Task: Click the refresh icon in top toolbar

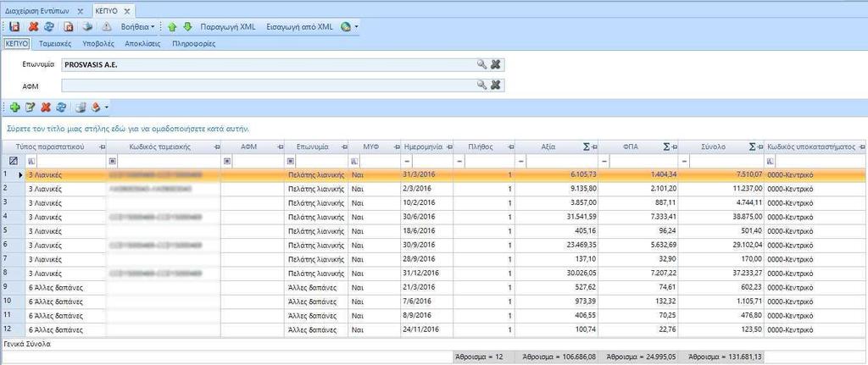Action: click(48, 26)
